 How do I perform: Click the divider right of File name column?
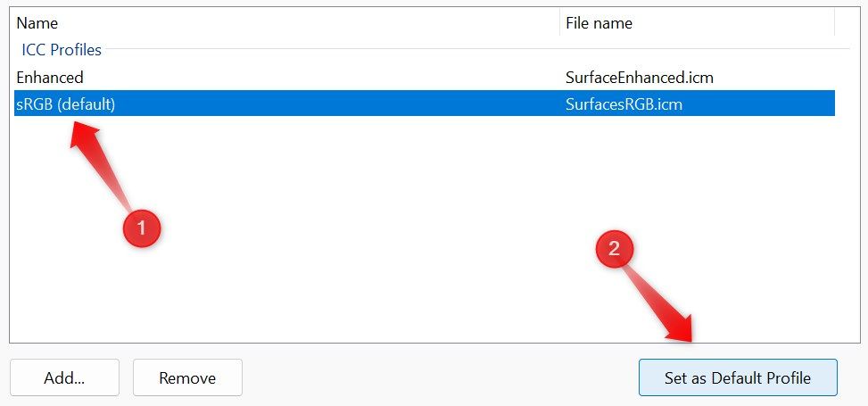pos(834,22)
